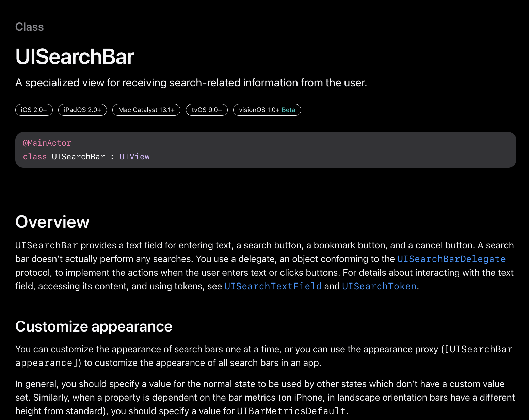
Task: Click the iOS 2.0+ availability badge
Action: coord(34,110)
